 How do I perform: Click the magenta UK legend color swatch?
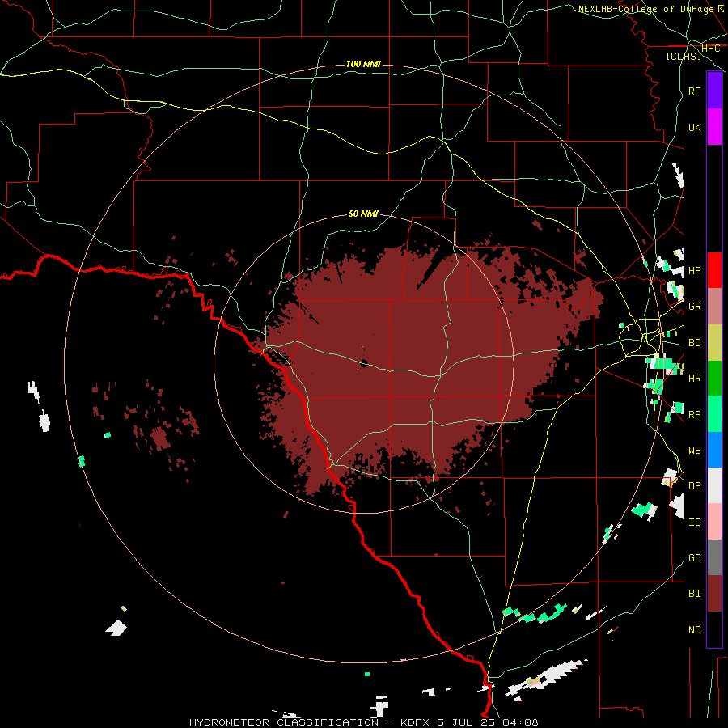coord(714,127)
